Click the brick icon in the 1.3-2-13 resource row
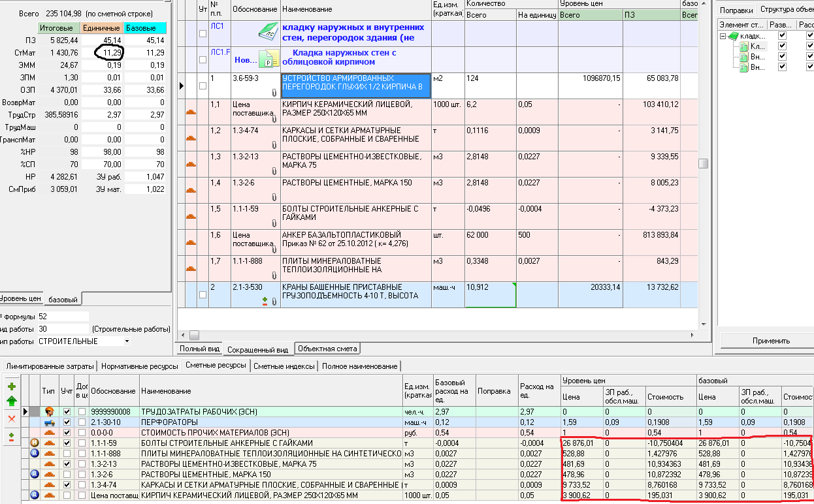This screenshot has height=504, width=814. coord(48,464)
